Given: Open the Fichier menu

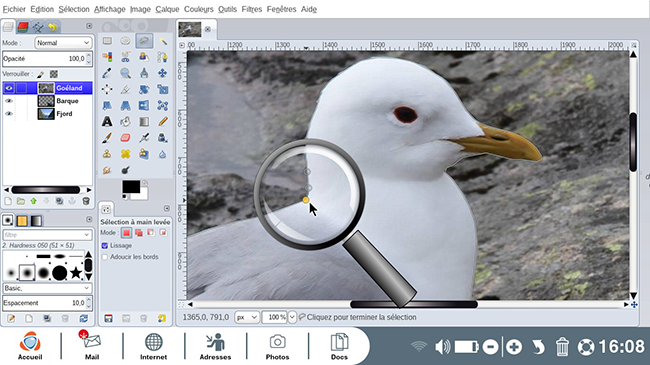Looking at the screenshot, I should [x=14, y=9].
